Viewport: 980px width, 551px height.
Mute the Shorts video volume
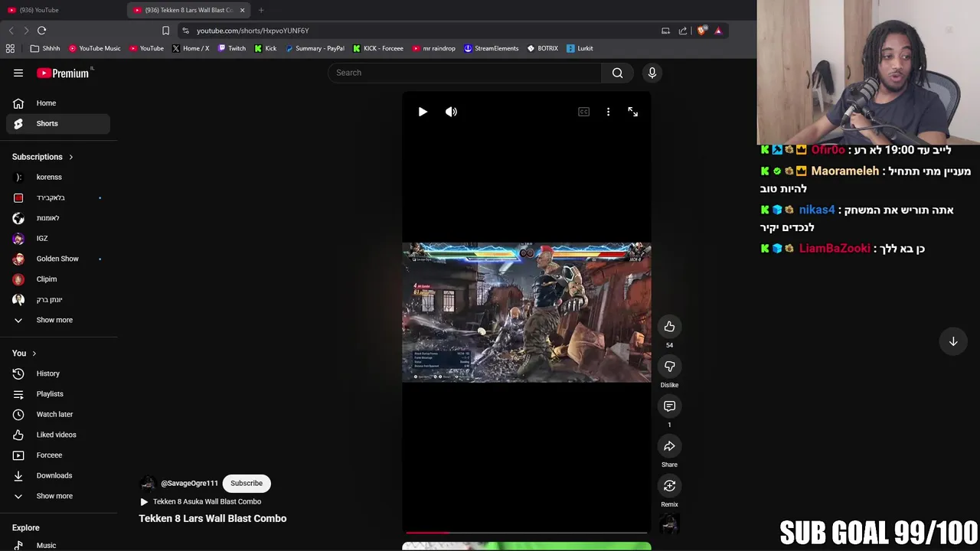(451, 112)
